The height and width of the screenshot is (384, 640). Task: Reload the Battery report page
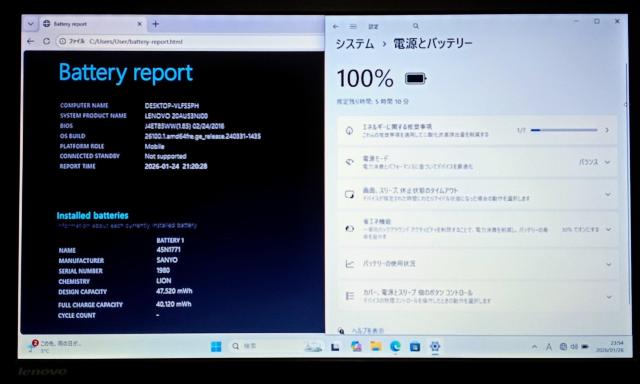tap(46, 41)
